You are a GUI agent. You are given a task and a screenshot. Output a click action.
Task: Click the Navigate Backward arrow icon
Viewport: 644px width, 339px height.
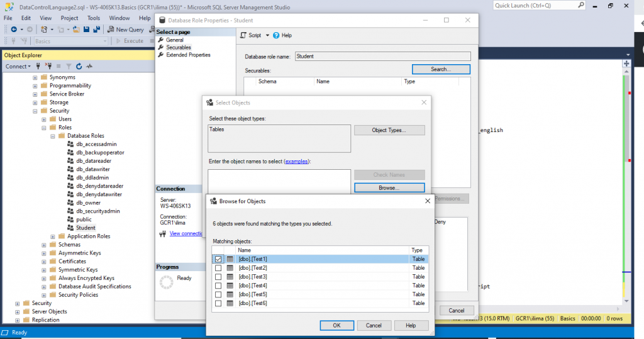click(x=14, y=29)
